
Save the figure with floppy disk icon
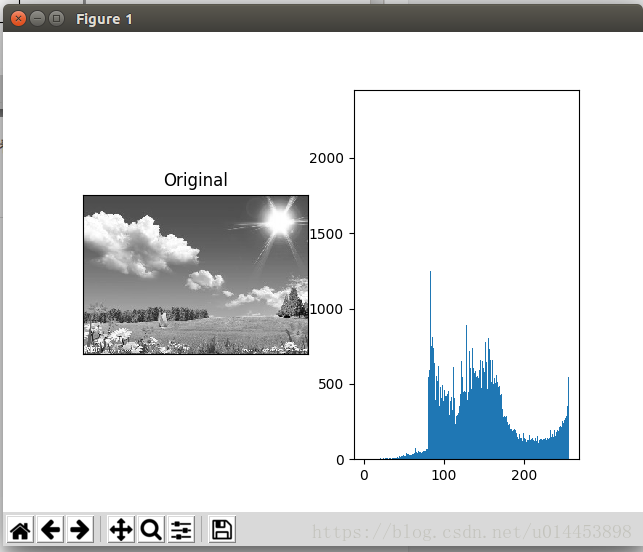[222, 529]
